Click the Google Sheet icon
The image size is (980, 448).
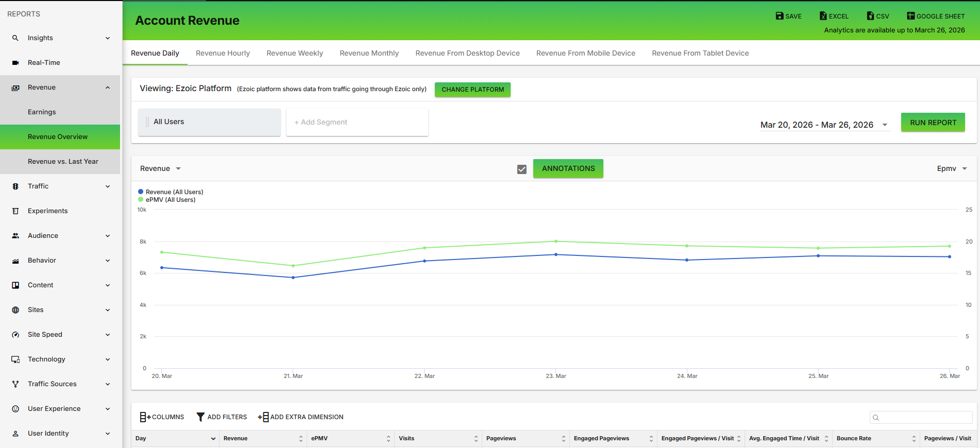[x=911, y=16]
